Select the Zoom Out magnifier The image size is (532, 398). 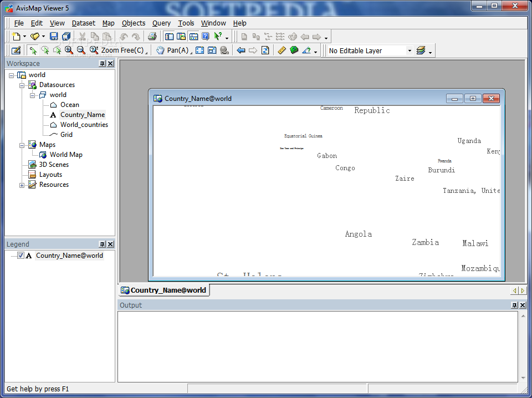81,50
